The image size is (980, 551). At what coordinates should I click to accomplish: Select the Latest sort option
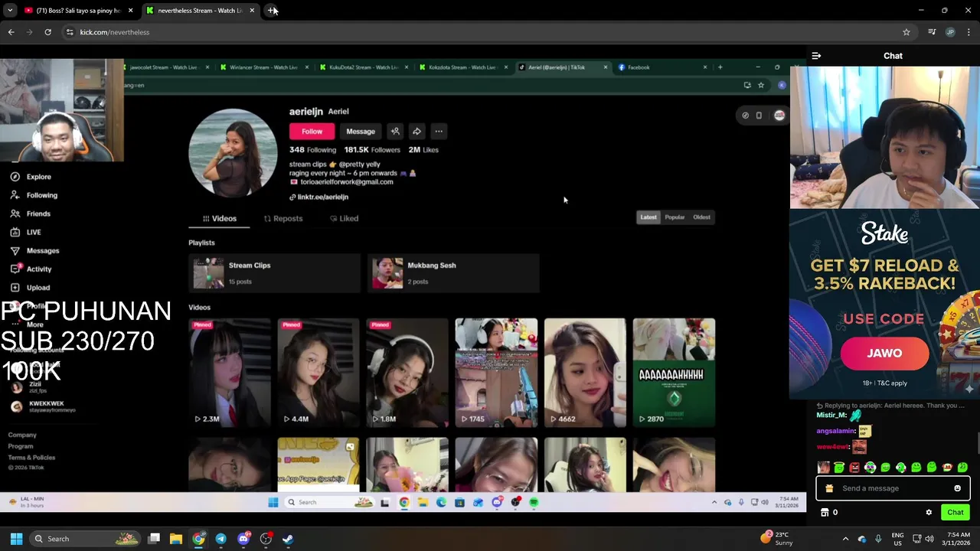(x=648, y=217)
